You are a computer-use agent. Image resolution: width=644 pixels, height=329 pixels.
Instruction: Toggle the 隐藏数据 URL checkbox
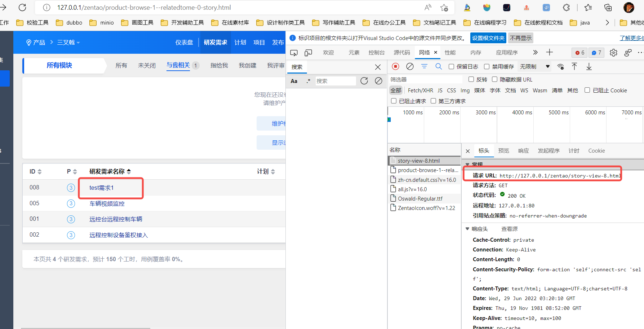pyautogui.click(x=494, y=79)
